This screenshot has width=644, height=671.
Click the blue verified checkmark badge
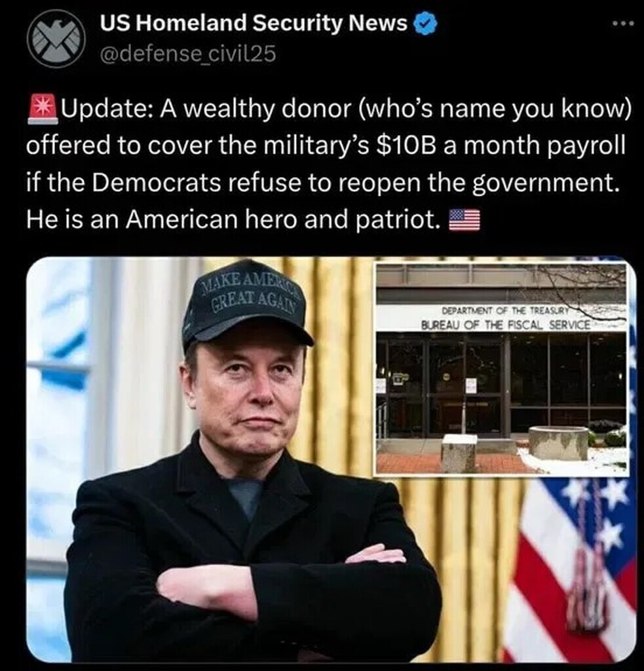click(425, 23)
